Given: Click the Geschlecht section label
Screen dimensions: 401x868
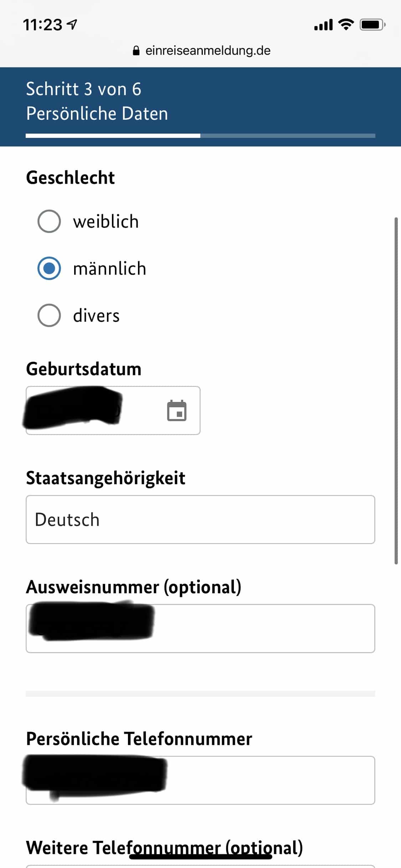Looking at the screenshot, I should pos(70,177).
